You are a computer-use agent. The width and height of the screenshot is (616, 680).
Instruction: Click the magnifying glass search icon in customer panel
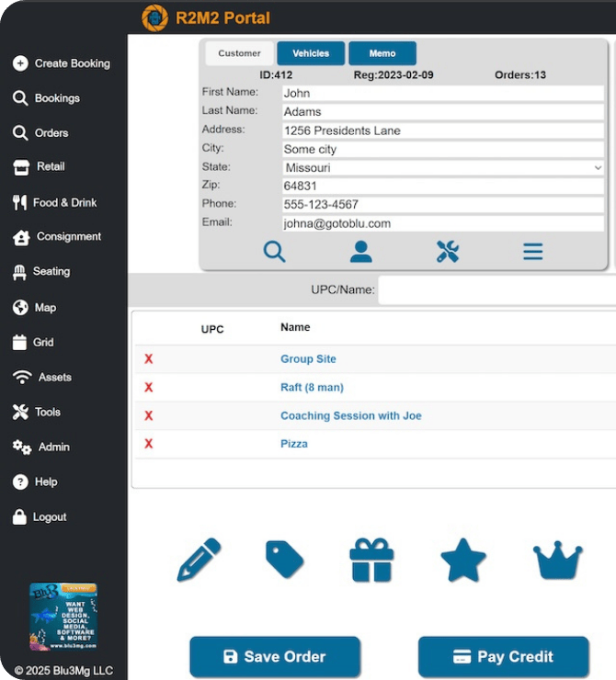click(274, 251)
